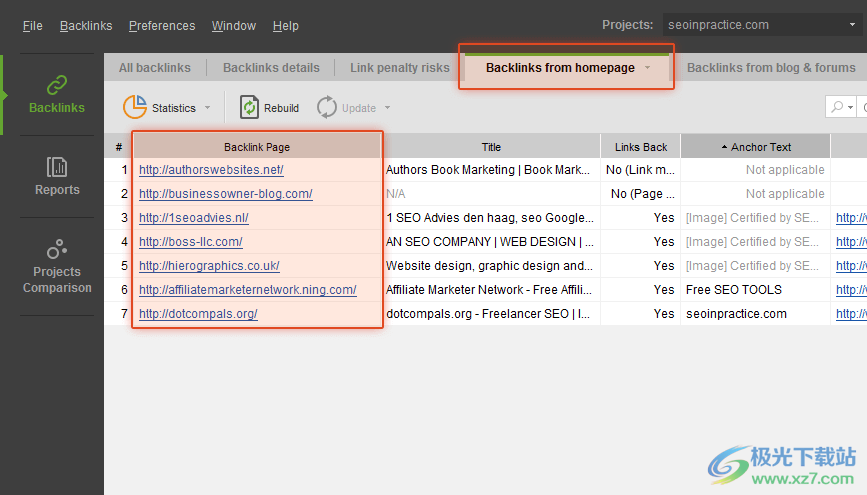Sort by the Anchor Text column header
Viewport: 867px width, 495px height.
click(756, 147)
